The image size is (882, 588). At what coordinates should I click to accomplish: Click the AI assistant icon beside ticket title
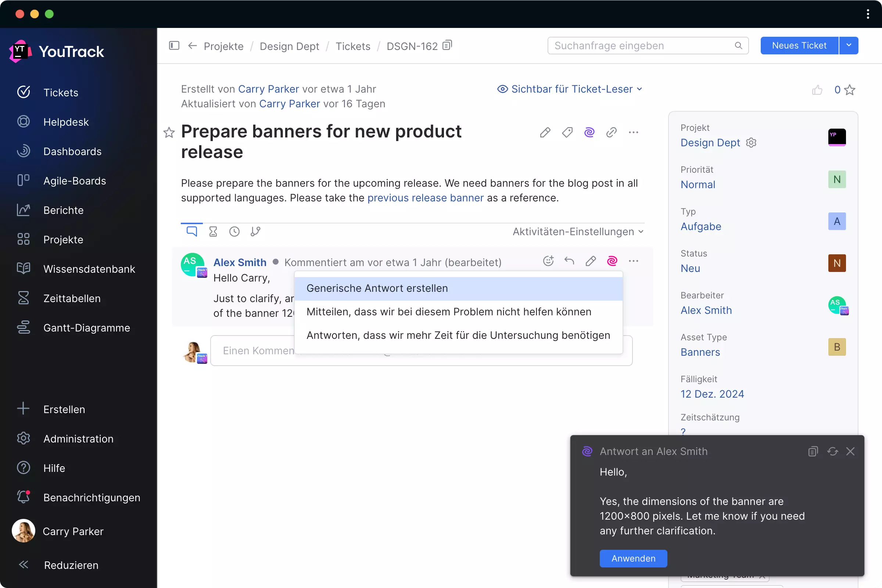589,132
